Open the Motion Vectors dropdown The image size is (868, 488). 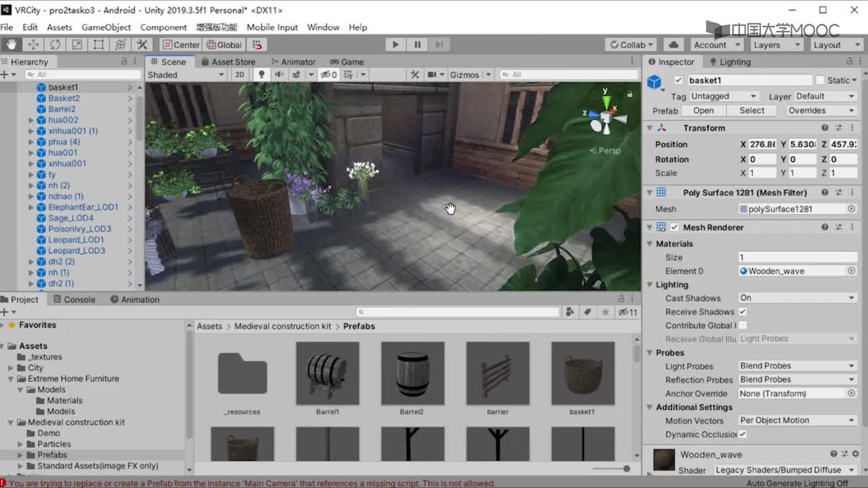pos(797,420)
